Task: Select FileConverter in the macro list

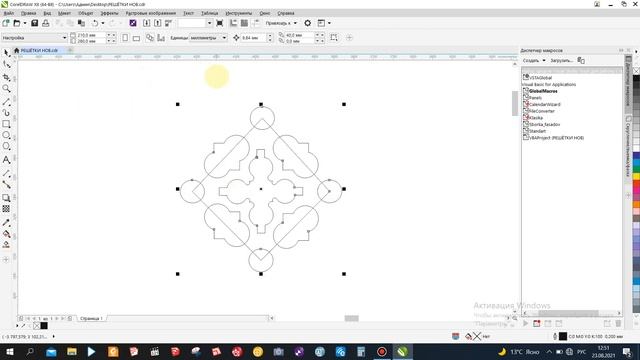Action: point(542,111)
